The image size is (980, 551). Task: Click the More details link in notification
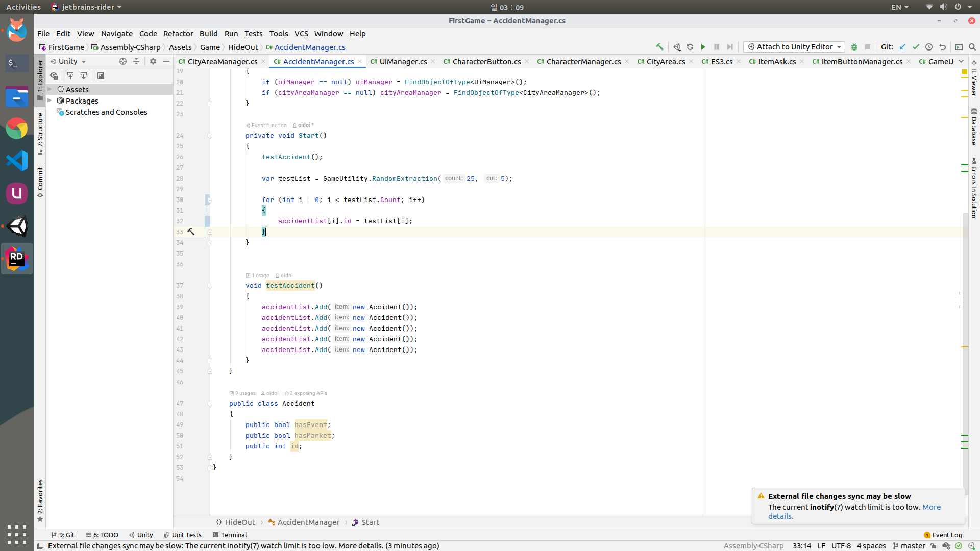tap(931, 507)
